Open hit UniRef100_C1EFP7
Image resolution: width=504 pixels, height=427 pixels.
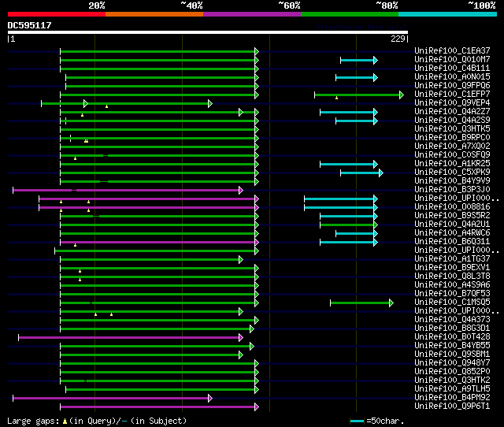[452, 95]
